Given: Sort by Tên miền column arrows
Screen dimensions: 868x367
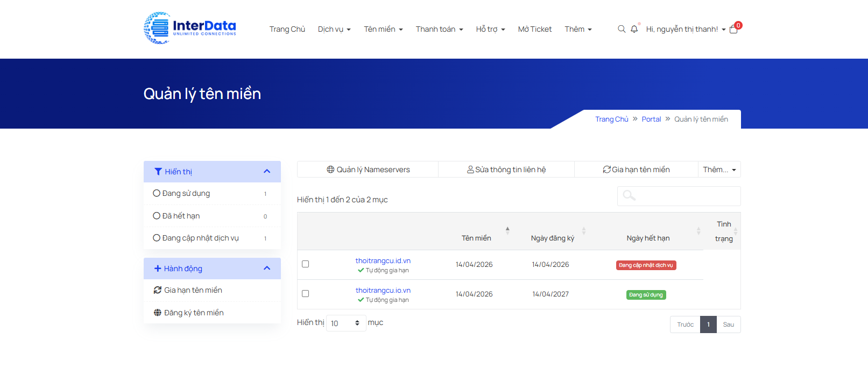Looking at the screenshot, I should [507, 231].
